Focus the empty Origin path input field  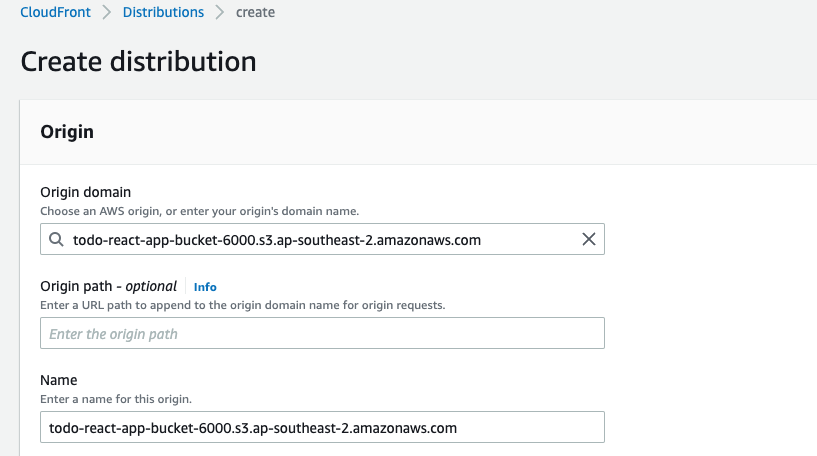pos(323,333)
